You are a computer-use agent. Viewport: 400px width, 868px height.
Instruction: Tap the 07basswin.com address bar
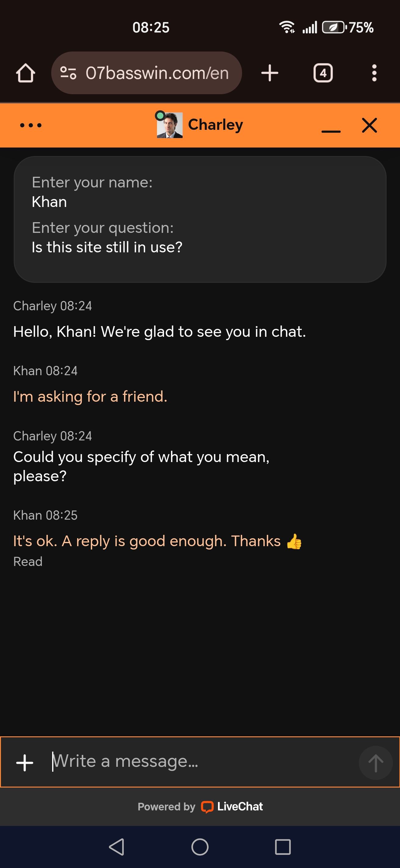pos(157,73)
